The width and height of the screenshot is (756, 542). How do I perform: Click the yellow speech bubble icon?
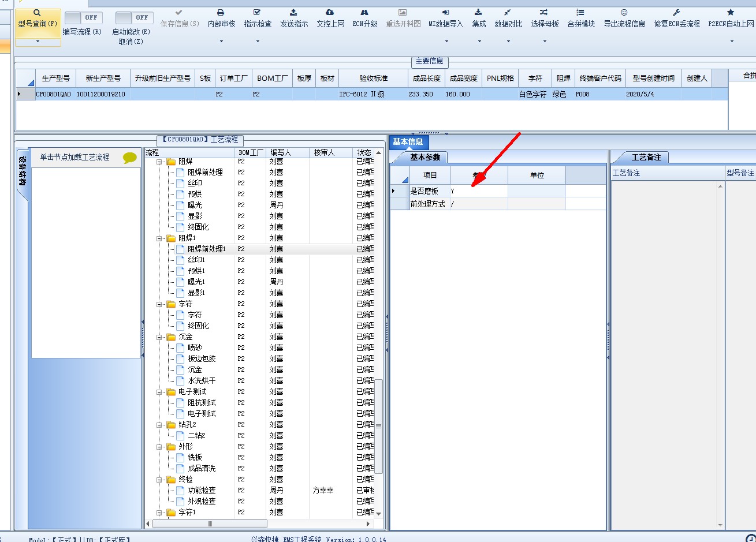[x=130, y=158]
